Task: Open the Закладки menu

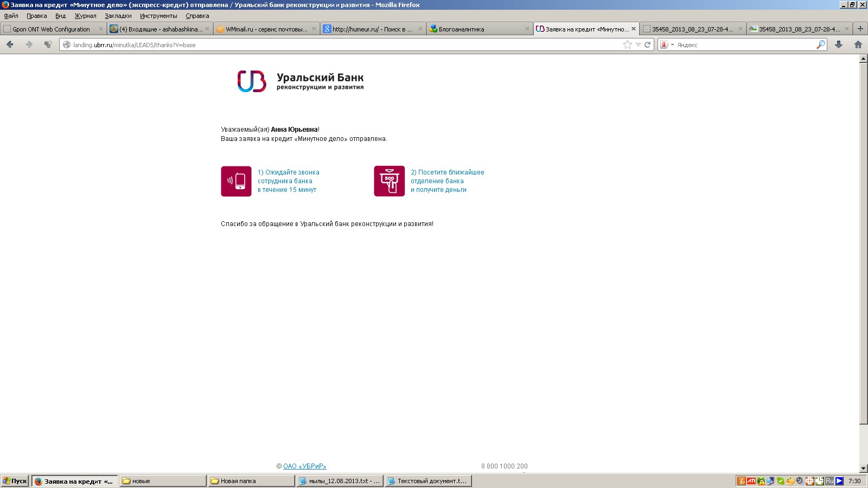Action: pos(118,16)
